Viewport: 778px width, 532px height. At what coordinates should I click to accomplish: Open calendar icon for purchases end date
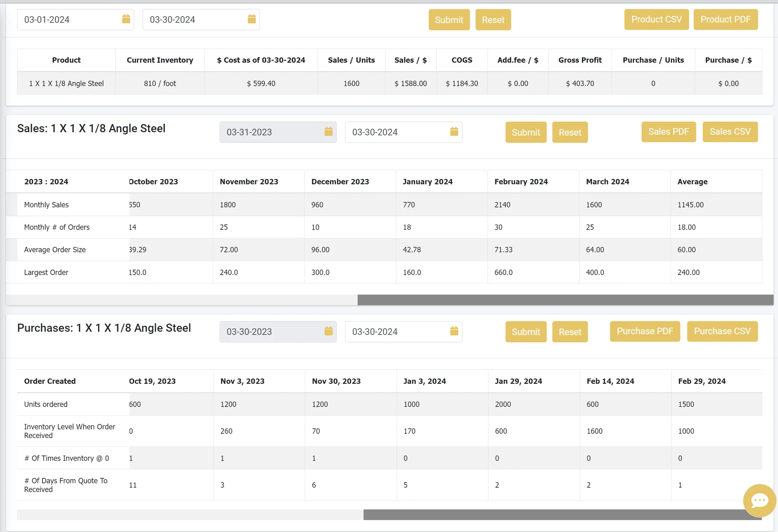tap(454, 331)
